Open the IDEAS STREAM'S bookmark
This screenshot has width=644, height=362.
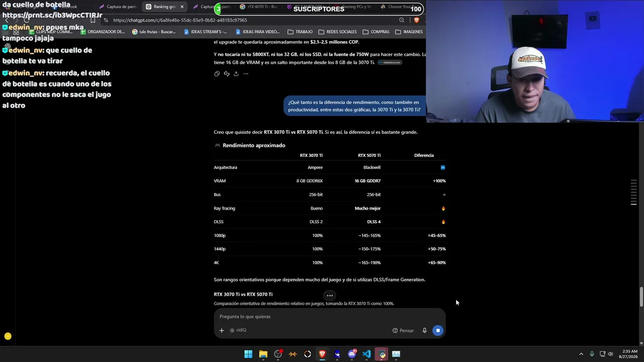205,32
